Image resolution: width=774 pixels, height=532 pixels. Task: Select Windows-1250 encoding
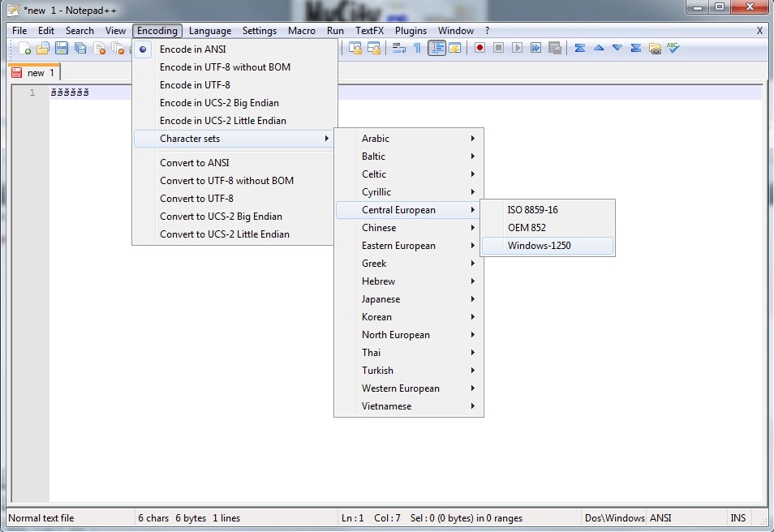pyautogui.click(x=548, y=246)
